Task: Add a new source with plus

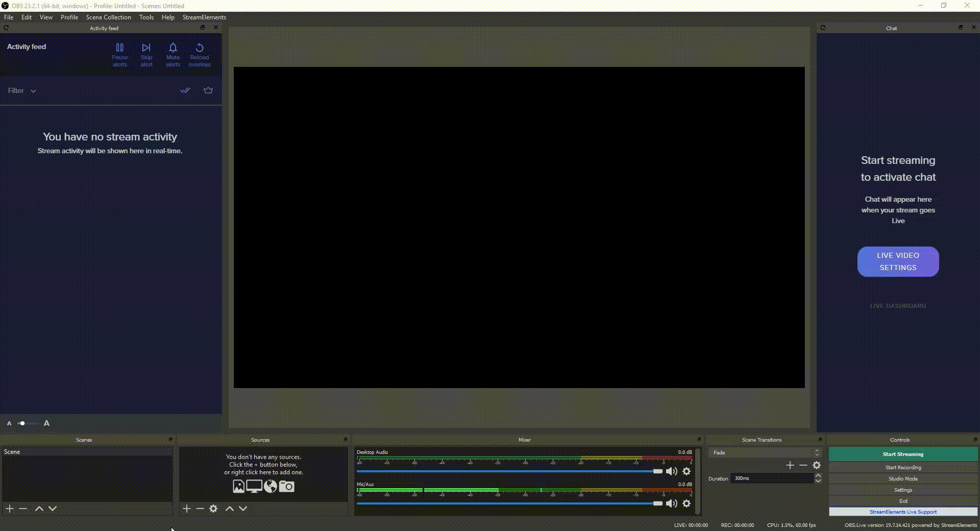Action: click(187, 509)
